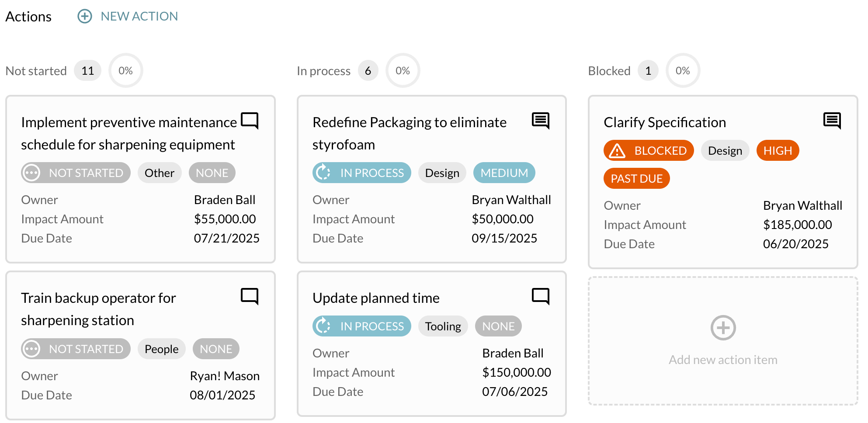Open comments on the preventive maintenance card
Screen dimensions: 868x423
[x=250, y=120]
